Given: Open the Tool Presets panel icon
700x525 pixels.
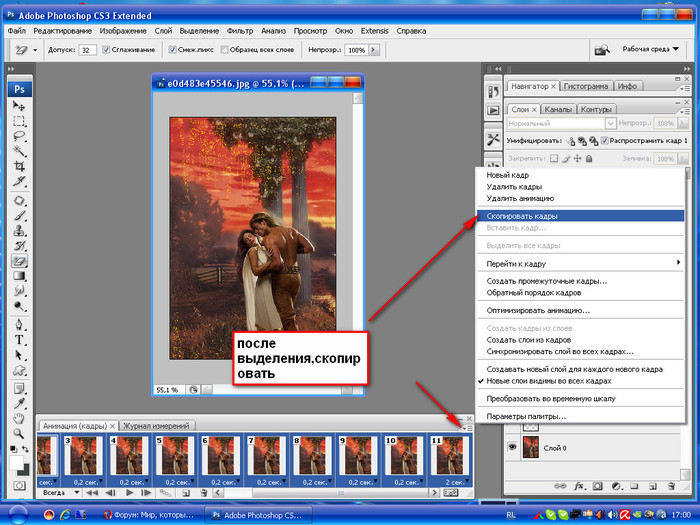Looking at the screenshot, I should 493,139.
